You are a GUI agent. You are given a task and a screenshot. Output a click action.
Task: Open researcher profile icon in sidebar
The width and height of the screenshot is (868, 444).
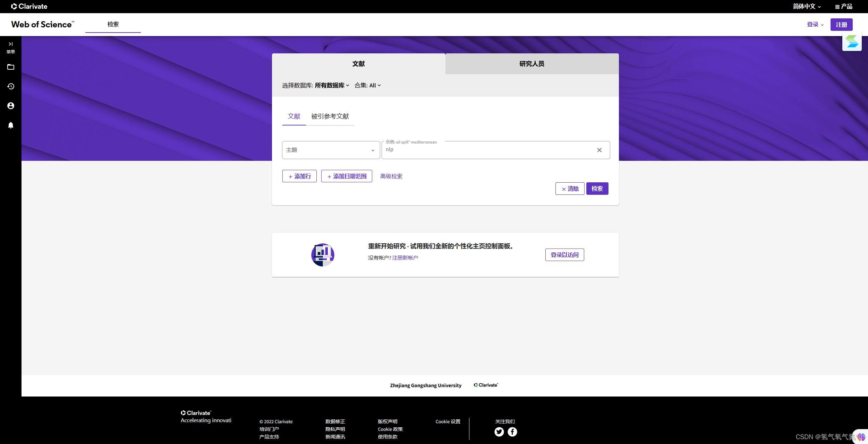11,106
